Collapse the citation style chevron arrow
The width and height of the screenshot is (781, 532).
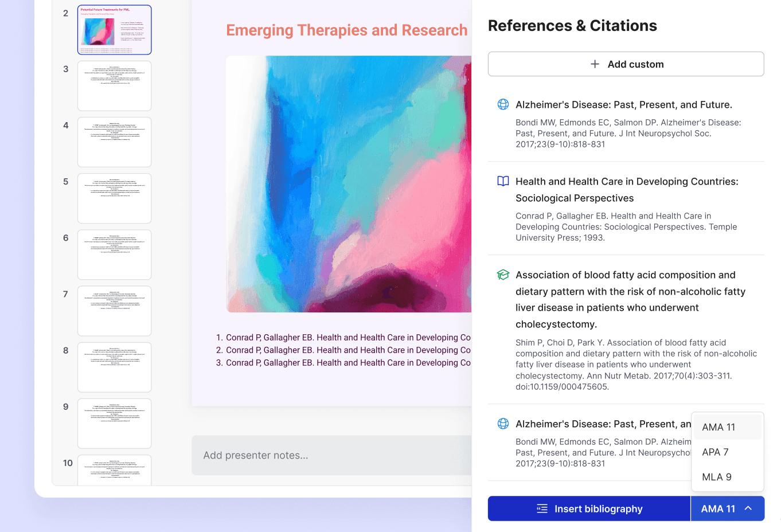point(748,508)
